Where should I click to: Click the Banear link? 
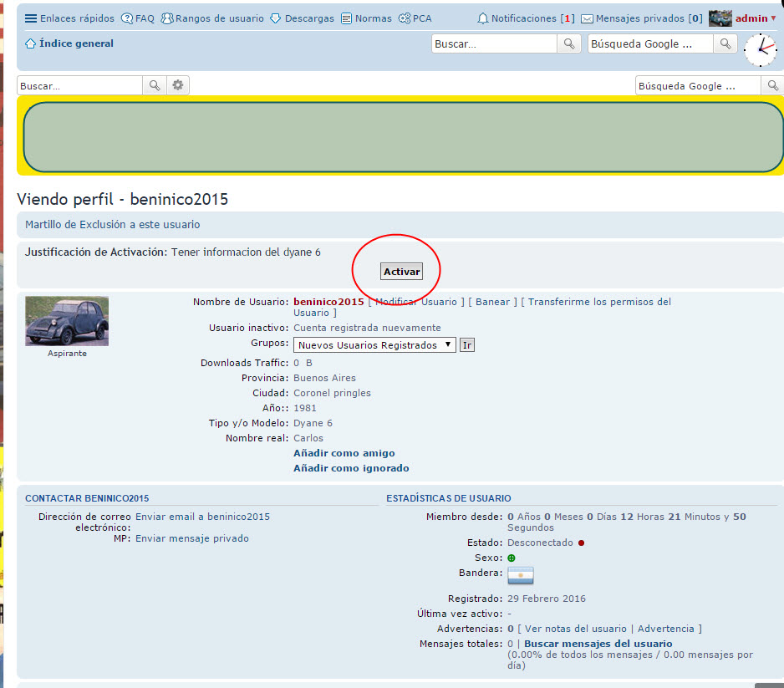492,302
